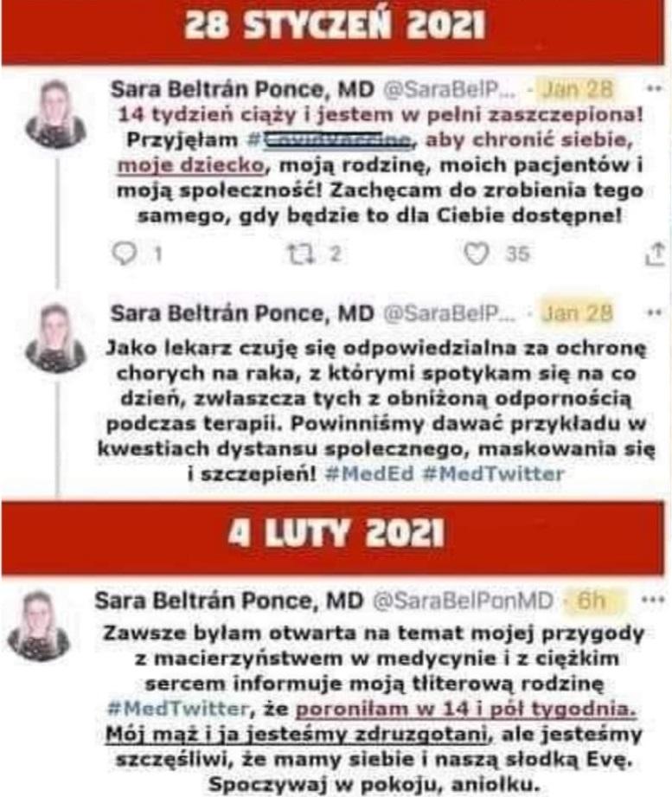Like the first tweet via heart icon

tap(477, 254)
